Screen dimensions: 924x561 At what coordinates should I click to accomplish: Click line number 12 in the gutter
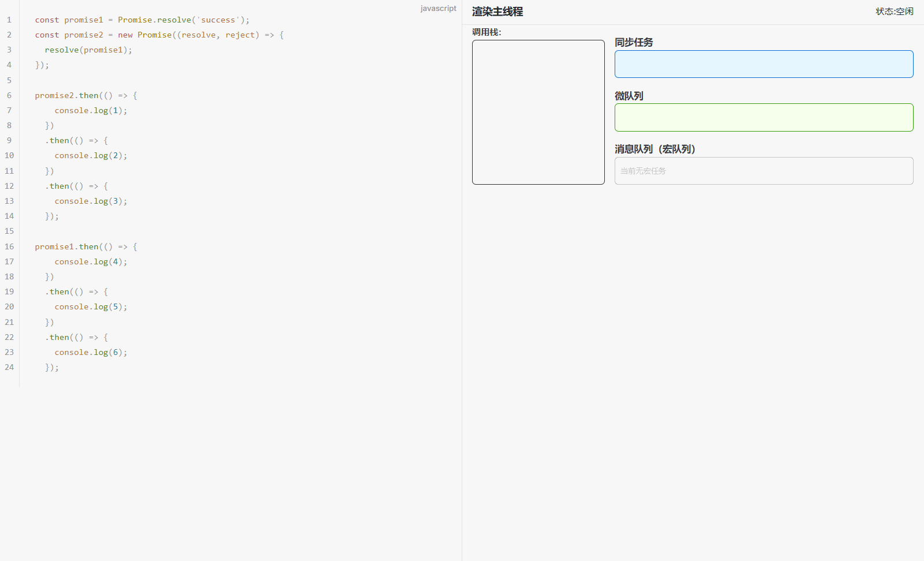9,186
